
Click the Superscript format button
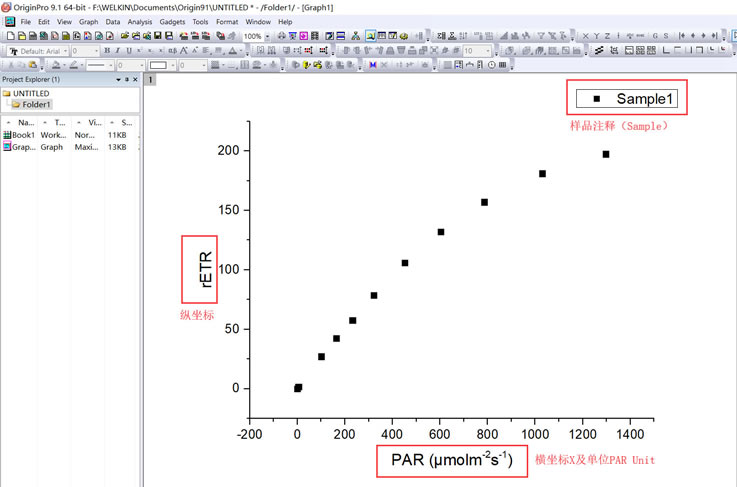pos(140,51)
